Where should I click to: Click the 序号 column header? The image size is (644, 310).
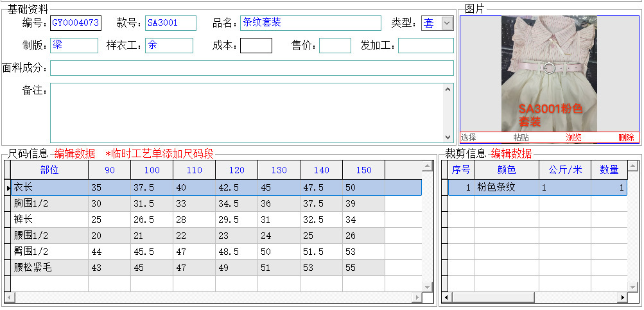(461, 170)
